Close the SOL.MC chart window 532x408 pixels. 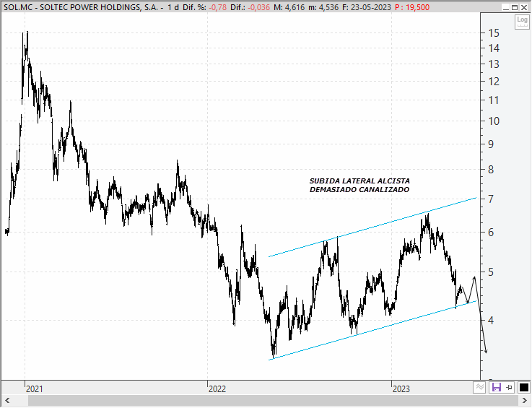(524, 7)
